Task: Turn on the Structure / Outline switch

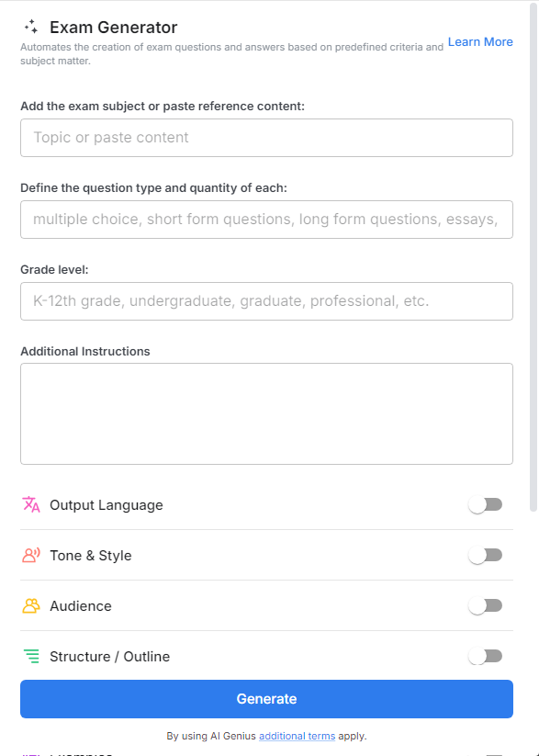Action: point(485,656)
